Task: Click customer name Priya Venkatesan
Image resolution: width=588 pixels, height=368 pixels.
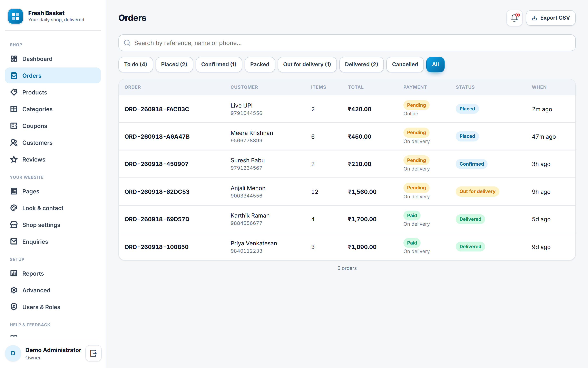Action: click(x=254, y=243)
